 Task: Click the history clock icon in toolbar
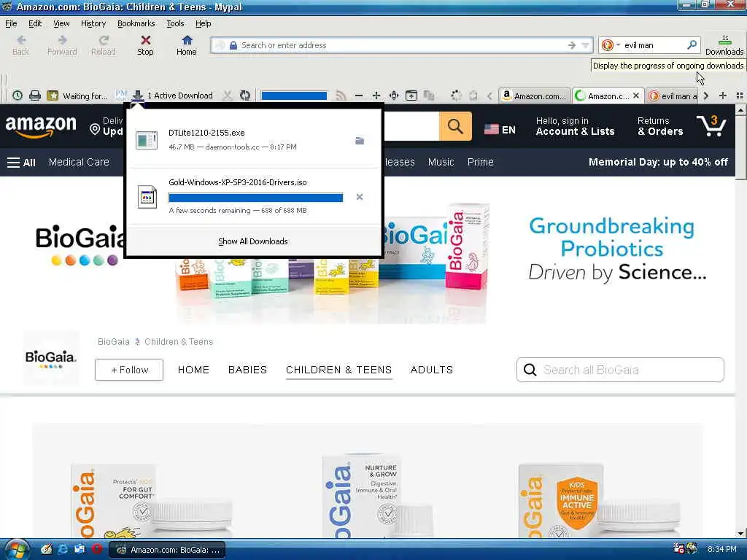coord(18,96)
